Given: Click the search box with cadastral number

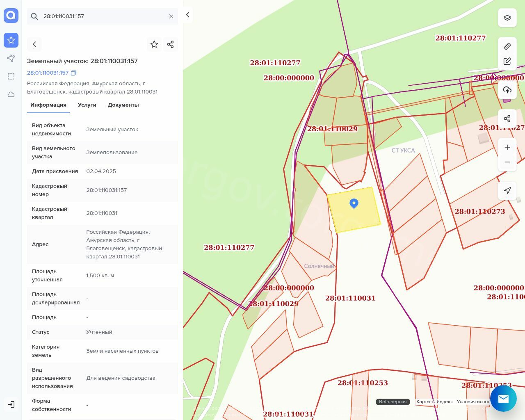Looking at the screenshot, I should (x=103, y=16).
